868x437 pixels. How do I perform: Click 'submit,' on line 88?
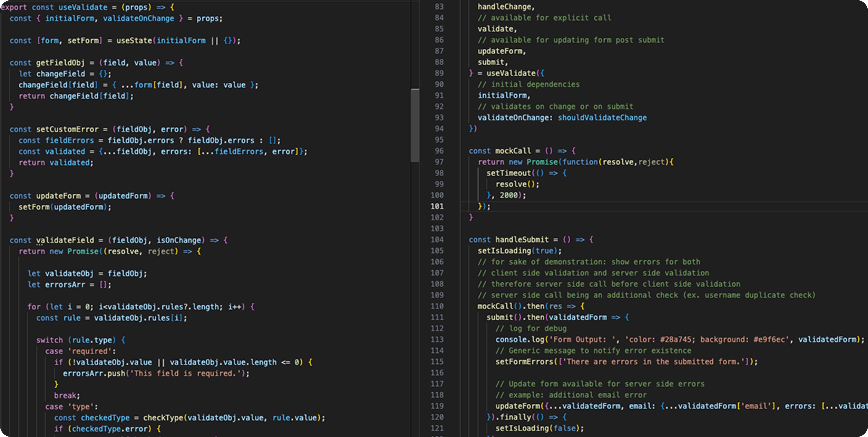pyautogui.click(x=493, y=62)
